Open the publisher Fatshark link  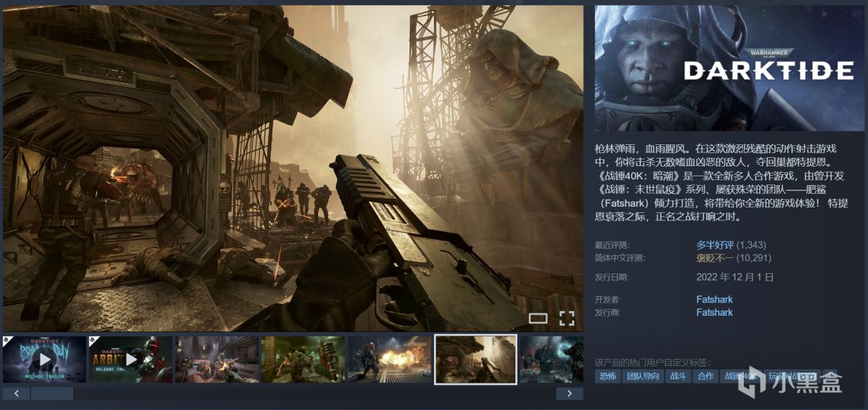point(715,312)
